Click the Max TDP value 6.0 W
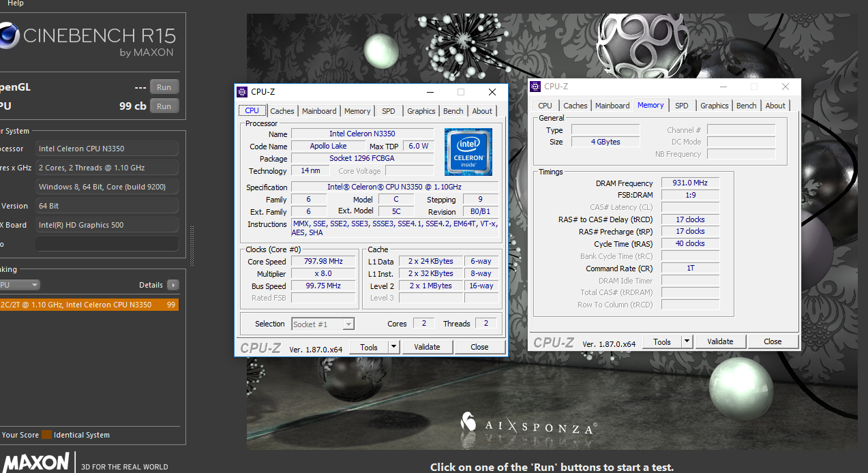The width and height of the screenshot is (868, 473). 418,146
